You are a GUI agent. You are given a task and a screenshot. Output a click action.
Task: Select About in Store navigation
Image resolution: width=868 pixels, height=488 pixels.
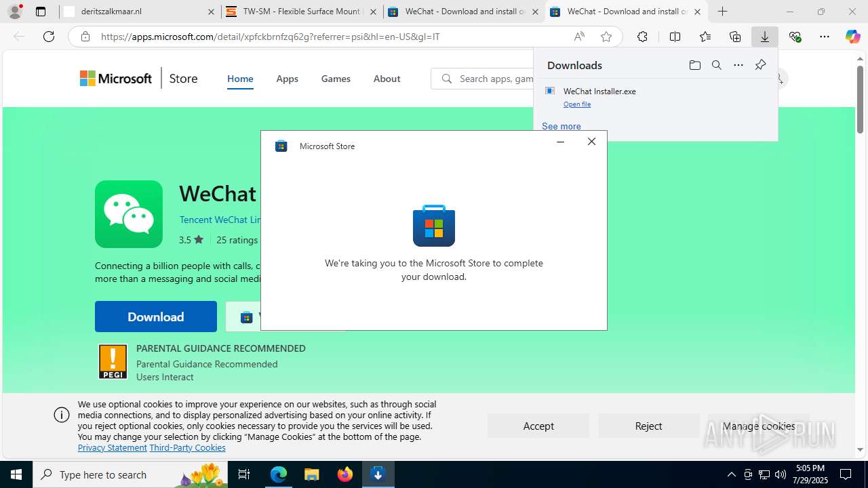[x=387, y=79]
